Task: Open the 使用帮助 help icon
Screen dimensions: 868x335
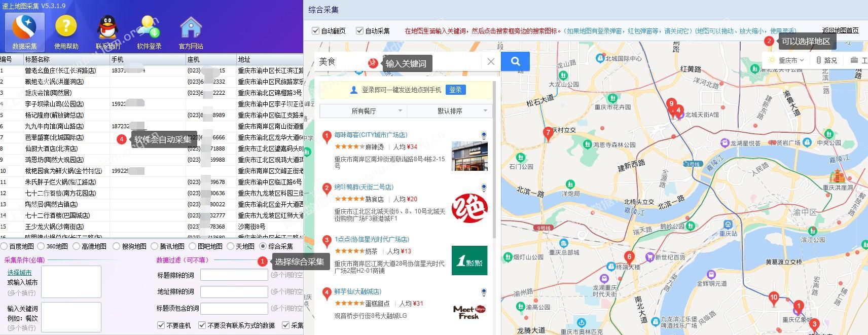Action: 66,32
